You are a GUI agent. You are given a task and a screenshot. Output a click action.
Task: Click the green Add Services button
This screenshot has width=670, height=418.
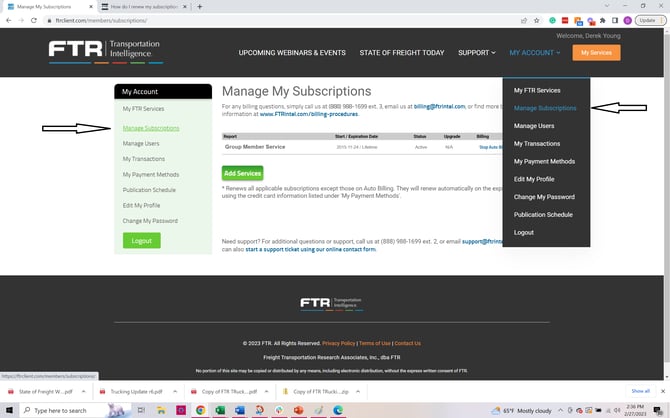242,173
